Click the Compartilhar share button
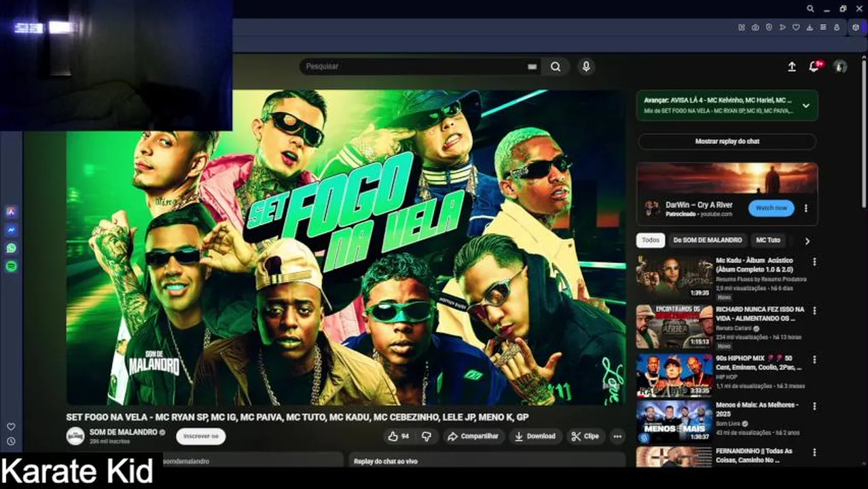Screen dimensions: 868x489 pyautogui.click(x=474, y=436)
